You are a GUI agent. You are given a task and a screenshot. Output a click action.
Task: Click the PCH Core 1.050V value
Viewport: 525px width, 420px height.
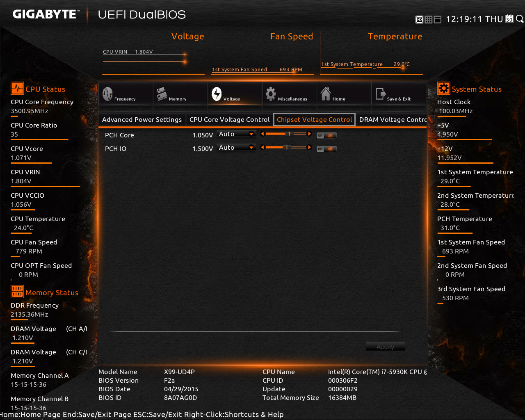coord(203,135)
